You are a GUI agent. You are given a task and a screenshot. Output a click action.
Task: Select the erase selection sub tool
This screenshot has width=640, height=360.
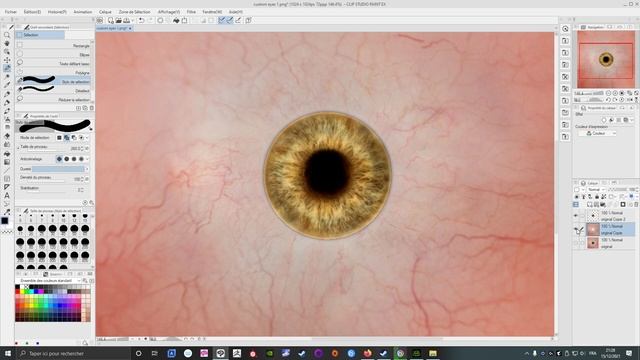[x=54, y=90]
